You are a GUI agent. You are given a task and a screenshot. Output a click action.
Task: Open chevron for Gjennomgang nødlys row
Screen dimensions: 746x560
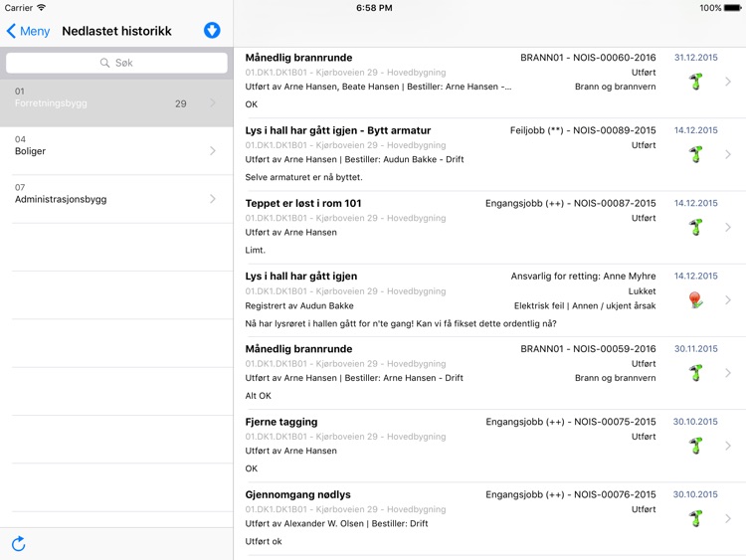[x=728, y=518]
